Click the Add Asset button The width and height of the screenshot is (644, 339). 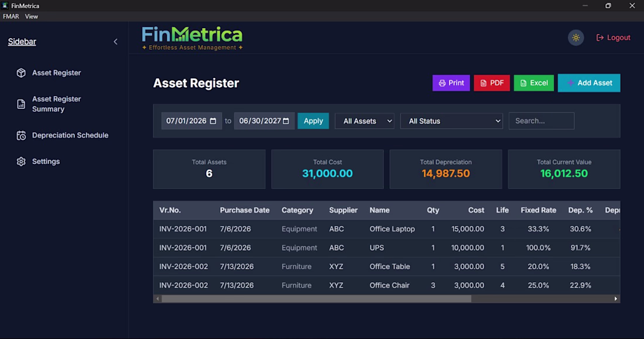click(589, 83)
